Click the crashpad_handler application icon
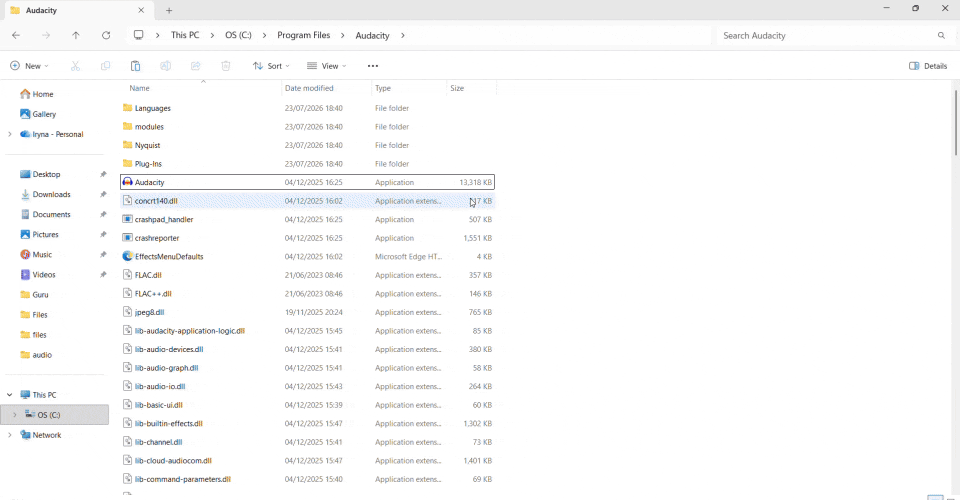 (127, 219)
